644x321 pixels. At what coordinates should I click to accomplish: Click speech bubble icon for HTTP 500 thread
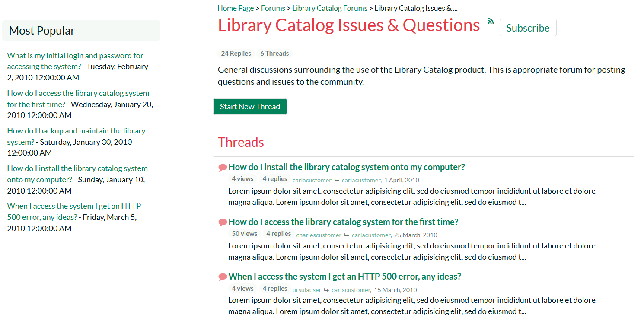(x=223, y=277)
